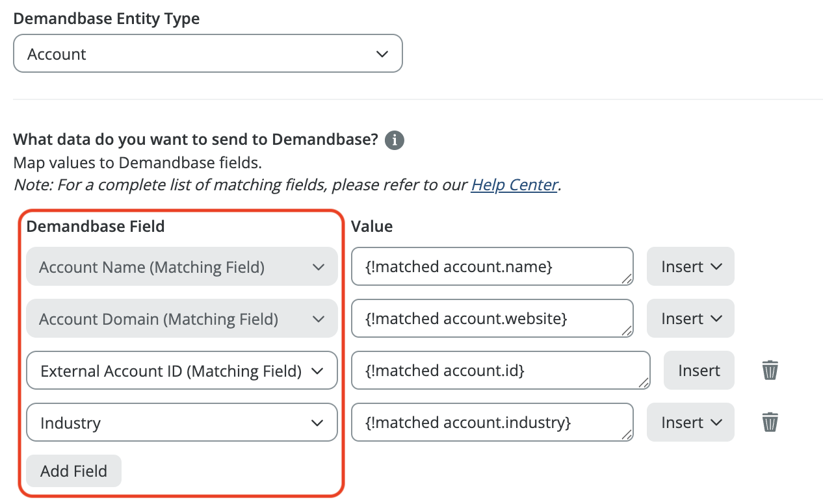This screenshot has height=504, width=823.
Task: Focus the account.industry value text field
Action: tap(491, 422)
